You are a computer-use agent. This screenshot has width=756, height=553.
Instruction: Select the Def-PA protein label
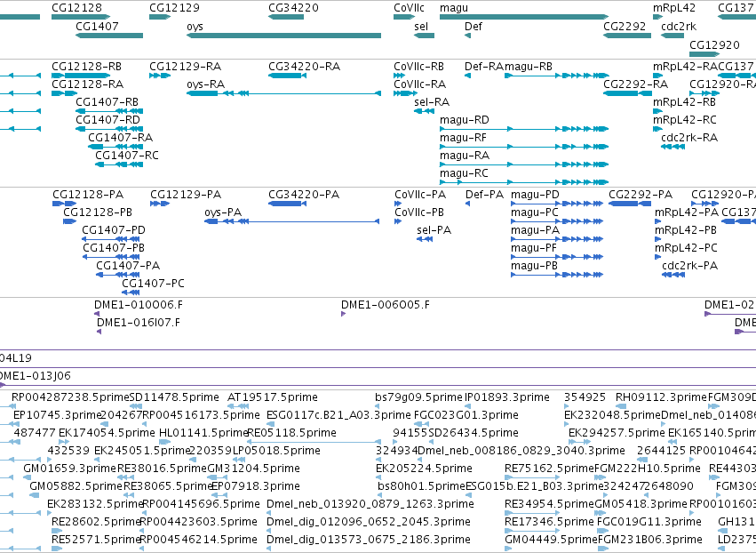(484, 195)
